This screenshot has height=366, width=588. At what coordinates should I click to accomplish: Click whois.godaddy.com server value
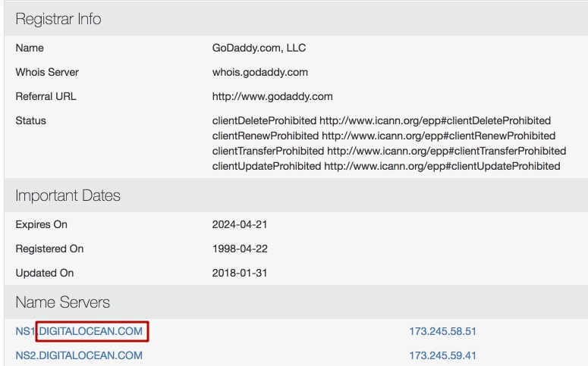[x=260, y=72]
